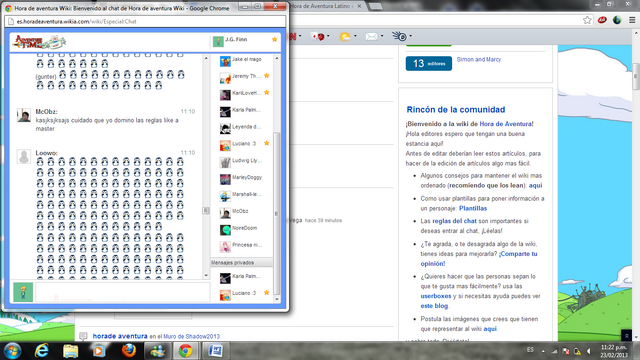The image size is (640, 360).
Task: Click the winged C toolbar icon
Action: click(399, 36)
